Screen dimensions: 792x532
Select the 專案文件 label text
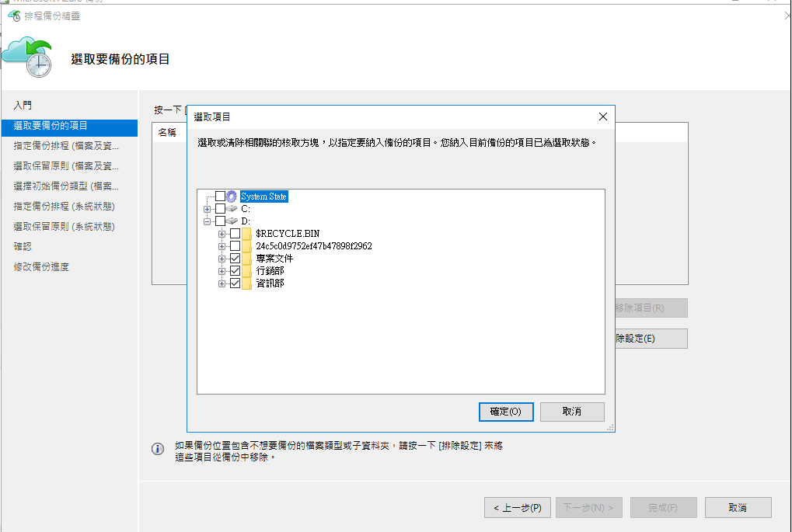click(x=274, y=259)
